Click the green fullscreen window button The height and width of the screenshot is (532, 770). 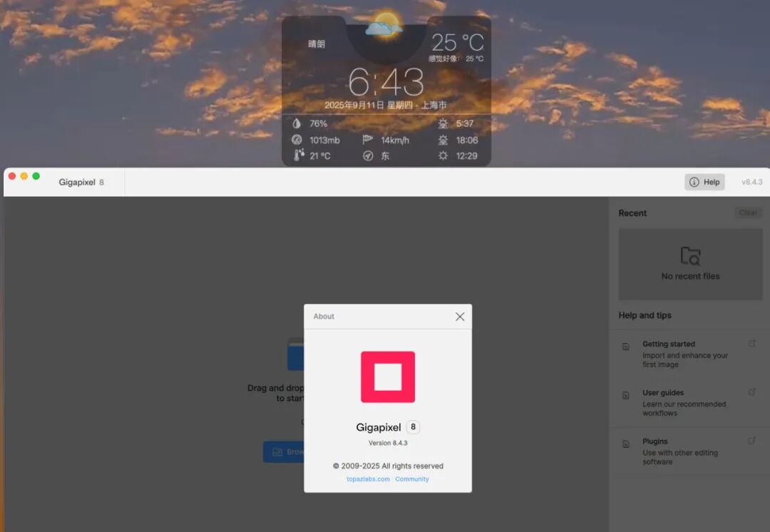[x=36, y=176]
